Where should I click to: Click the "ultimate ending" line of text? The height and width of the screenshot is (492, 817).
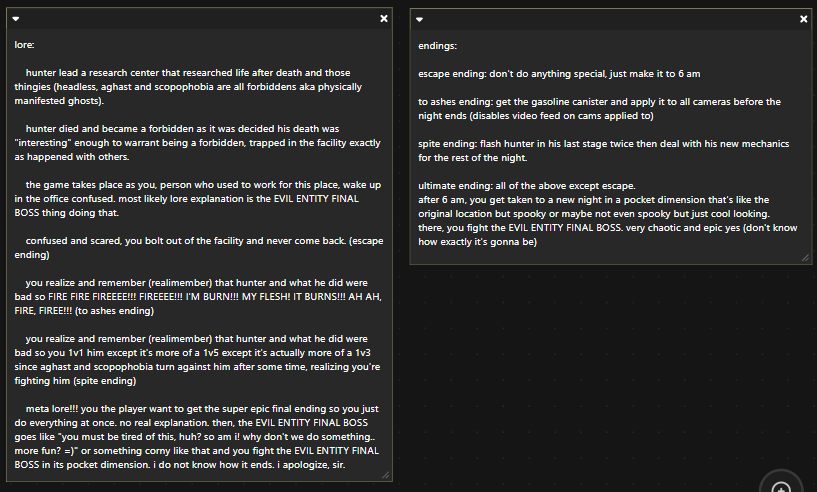530,185
